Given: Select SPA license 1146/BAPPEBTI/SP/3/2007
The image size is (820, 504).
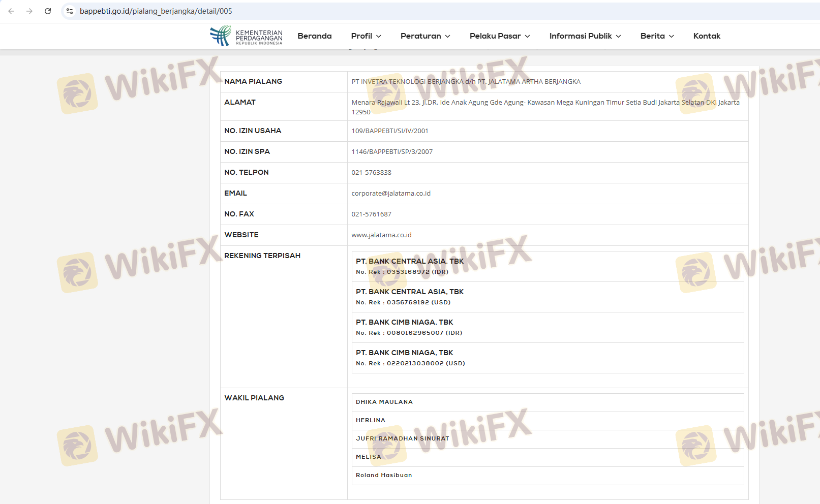Looking at the screenshot, I should tap(392, 152).
